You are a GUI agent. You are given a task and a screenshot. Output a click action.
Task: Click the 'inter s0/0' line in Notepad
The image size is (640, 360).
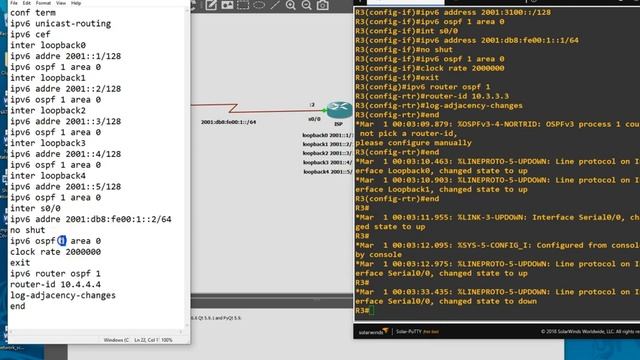35,209
